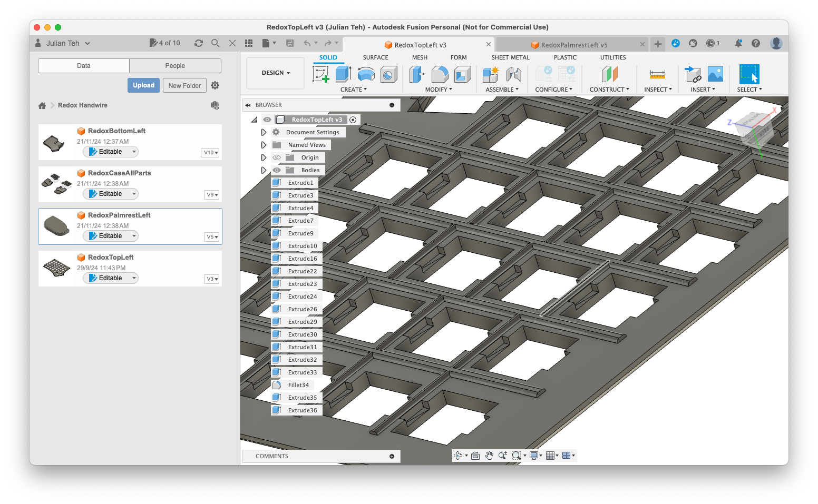
Task: Expand the Named Views folder
Action: [x=264, y=144]
